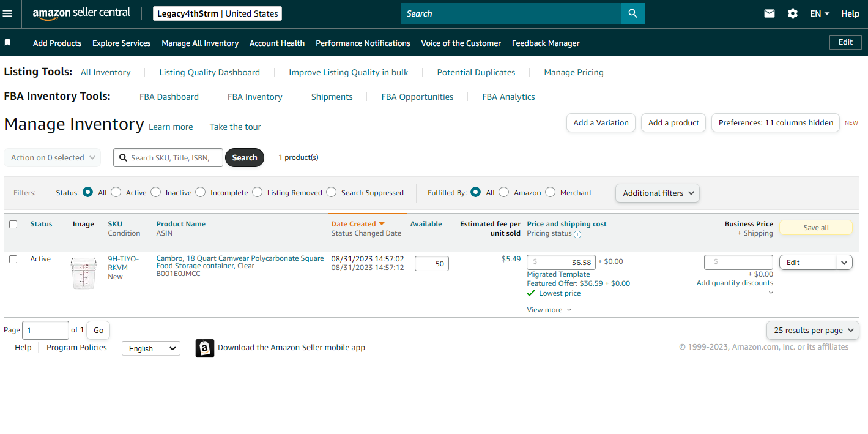Open Voice of the Customer
This screenshot has height=434, width=868.
(x=461, y=43)
